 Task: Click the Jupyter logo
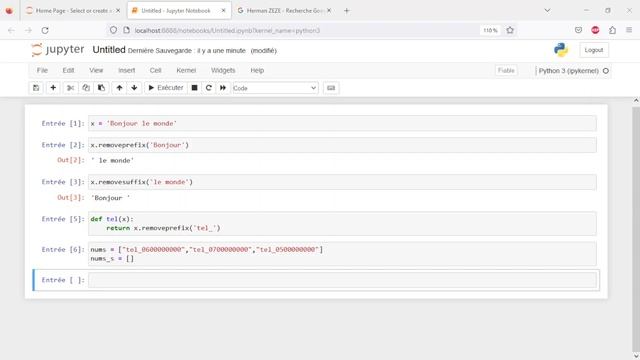(58, 50)
